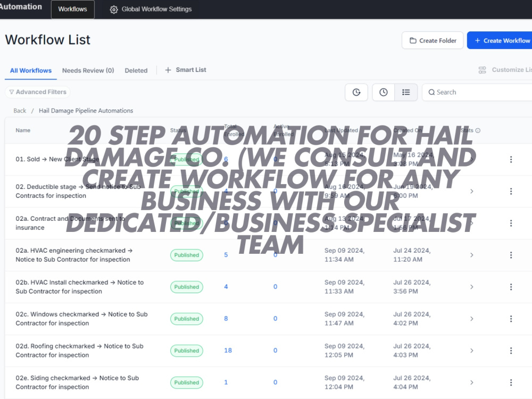Image resolution: width=532 pixels, height=399 pixels.
Task: Open options menu for 01. Sold workflow
Action: coord(511,160)
